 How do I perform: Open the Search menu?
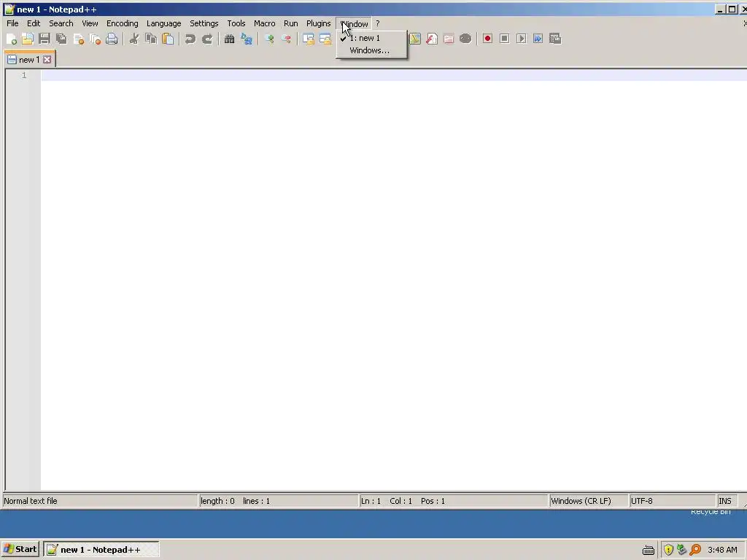(x=61, y=23)
